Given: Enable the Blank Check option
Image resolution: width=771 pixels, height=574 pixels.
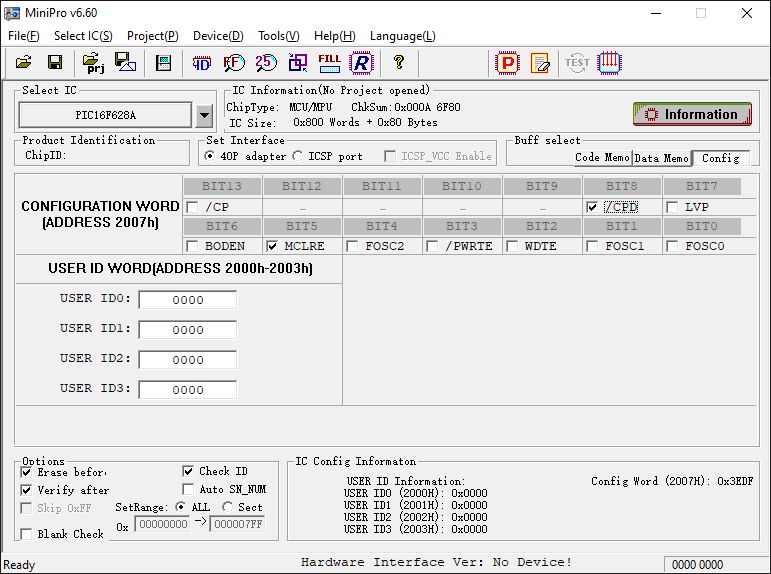Looking at the screenshot, I should point(26,534).
